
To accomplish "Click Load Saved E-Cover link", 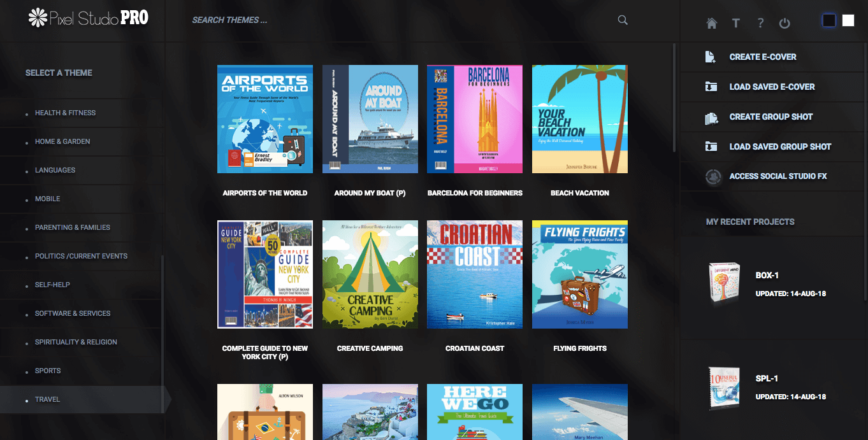I will pos(772,87).
